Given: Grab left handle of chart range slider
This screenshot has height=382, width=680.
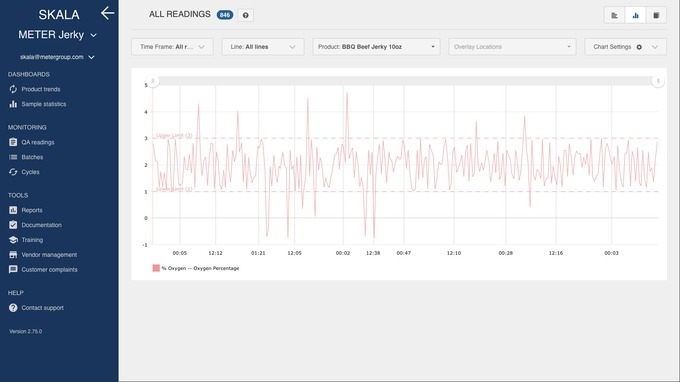Looking at the screenshot, I should [153, 81].
